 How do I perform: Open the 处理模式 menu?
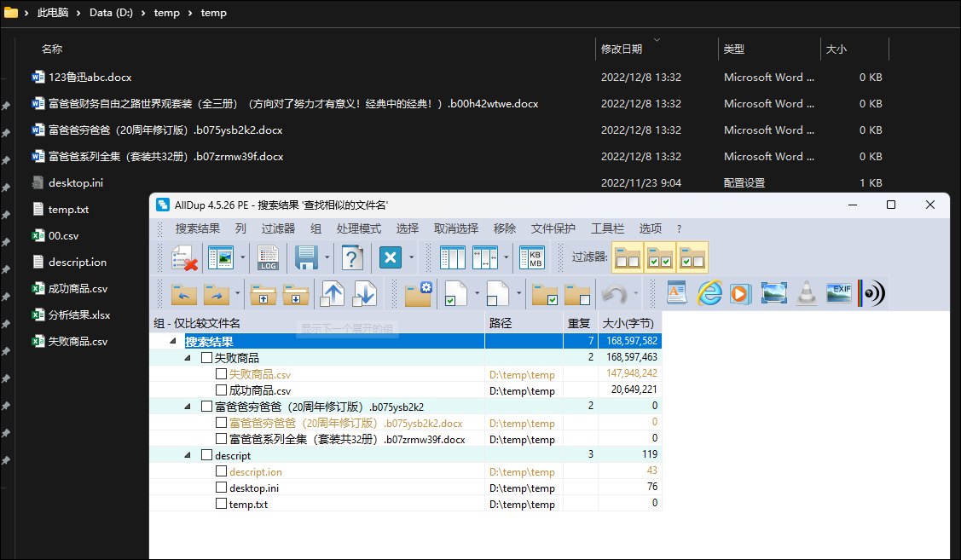coord(358,228)
